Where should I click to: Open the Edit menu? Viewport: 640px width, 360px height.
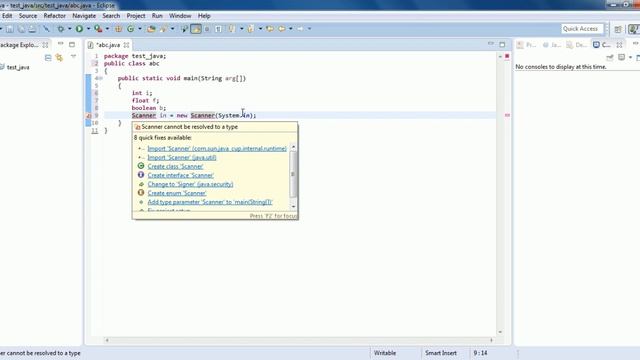pos(7,16)
